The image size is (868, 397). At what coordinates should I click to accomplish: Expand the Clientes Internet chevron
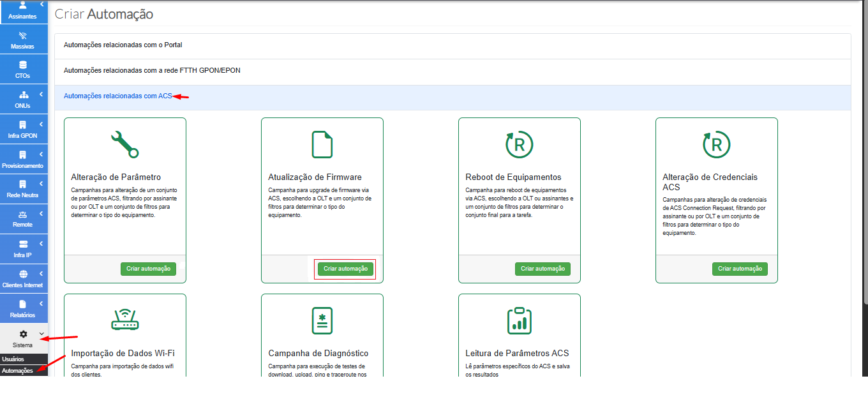(41, 273)
